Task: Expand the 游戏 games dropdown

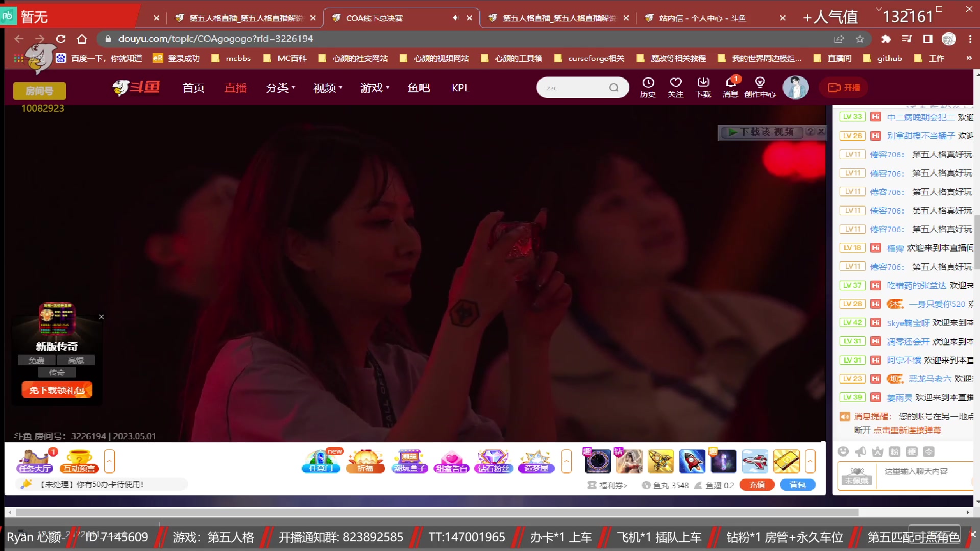Action: click(375, 88)
